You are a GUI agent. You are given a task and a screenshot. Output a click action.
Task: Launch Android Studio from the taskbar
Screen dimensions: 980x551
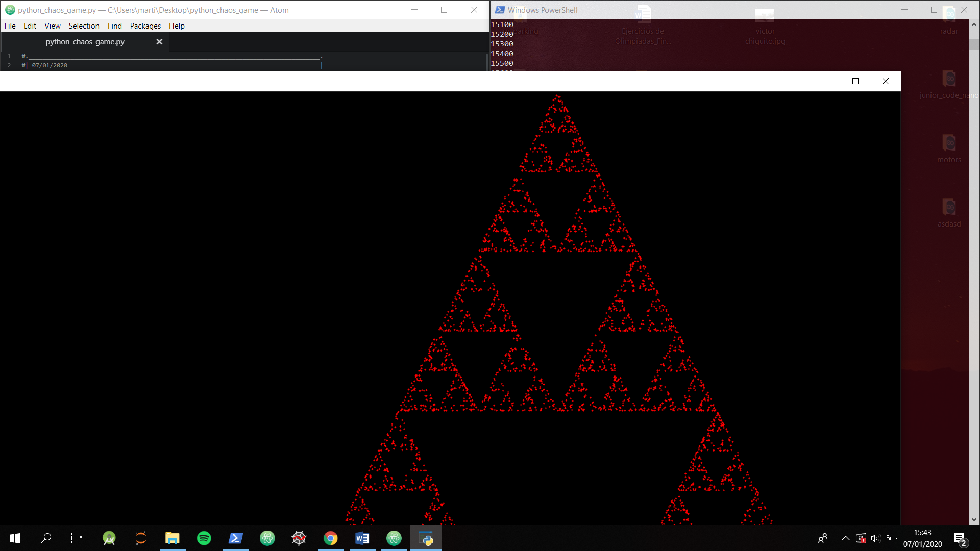109,538
